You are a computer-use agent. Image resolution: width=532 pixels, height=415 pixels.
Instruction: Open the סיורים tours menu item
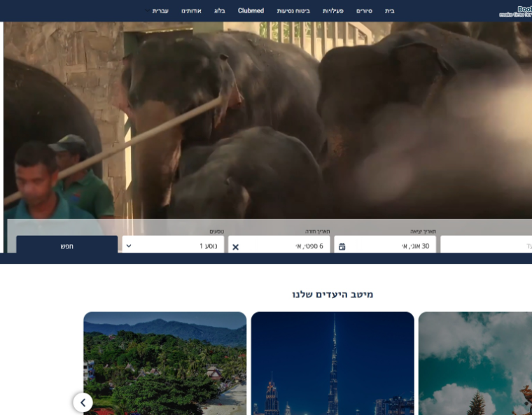tap(364, 11)
